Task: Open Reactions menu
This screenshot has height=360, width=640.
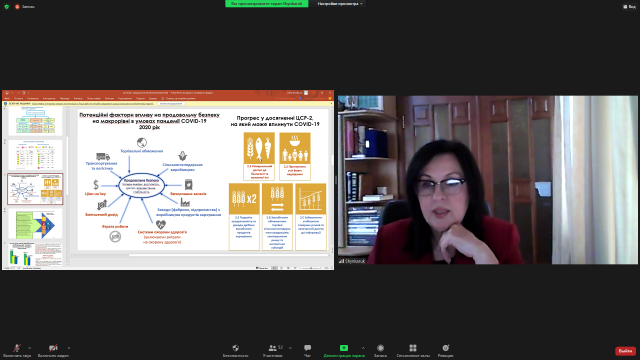Action: point(445,350)
